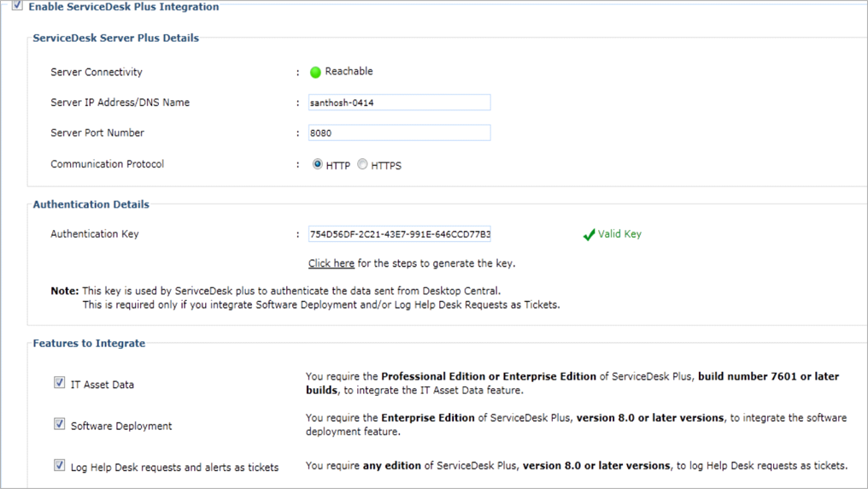Click the green Reachable status icon

[x=315, y=72]
